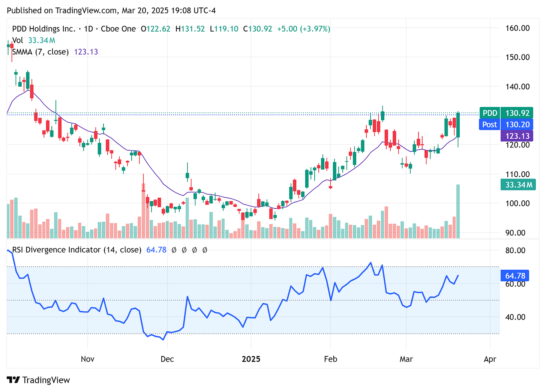Click the TradingView logo icon at bottom left
Image resolution: width=546 pixels, height=392 pixels.
pyautogui.click(x=14, y=380)
